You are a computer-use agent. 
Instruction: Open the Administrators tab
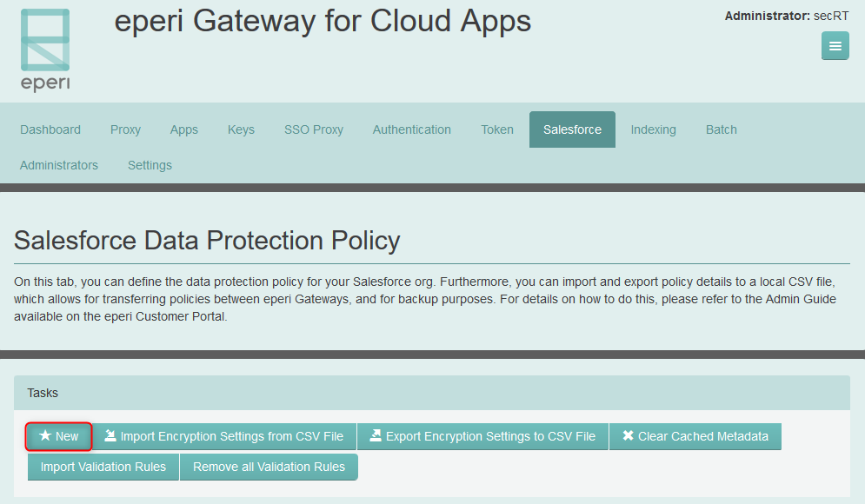pyautogui.click(x=58, y=165)
